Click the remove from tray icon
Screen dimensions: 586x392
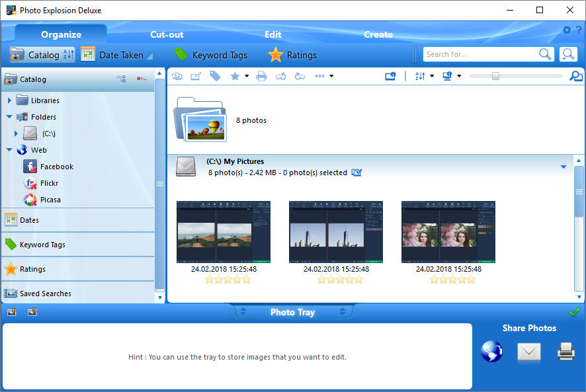[32, 311]
